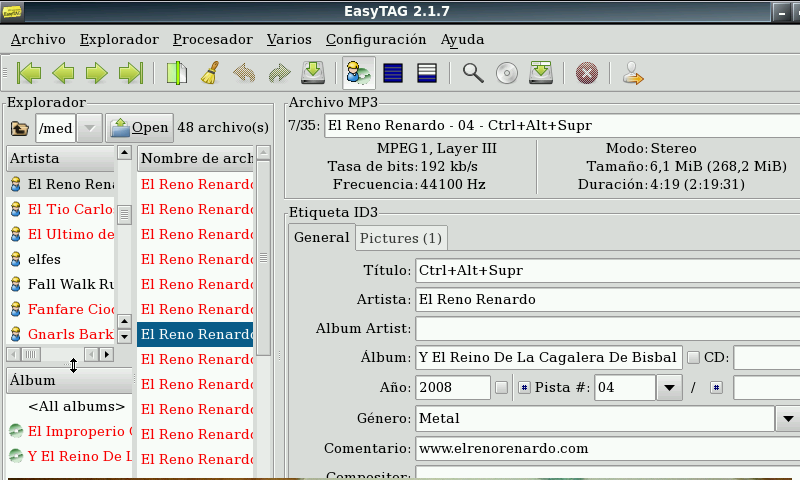The width and height of the screenshot is (800, 480).
Task: Open the search files magnifier
Action: [x=473, y=73]
